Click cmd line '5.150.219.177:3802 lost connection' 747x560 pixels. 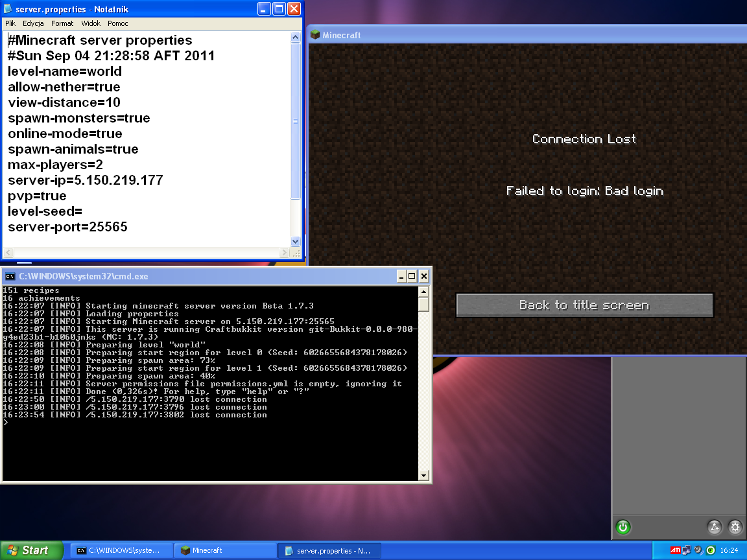pyautogui.click(x=135, y=415)
